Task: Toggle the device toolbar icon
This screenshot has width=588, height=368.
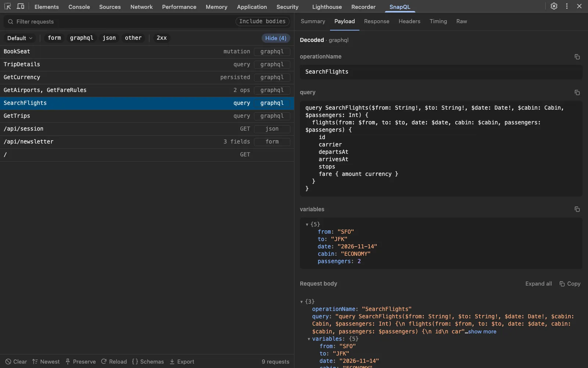Action: (x=21, y=6)
